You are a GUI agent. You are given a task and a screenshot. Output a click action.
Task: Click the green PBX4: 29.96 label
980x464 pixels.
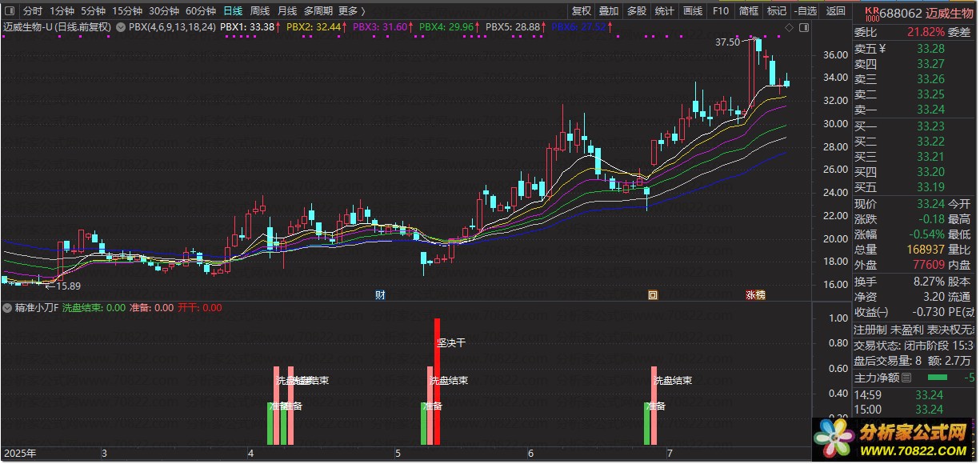pos(446,27)
